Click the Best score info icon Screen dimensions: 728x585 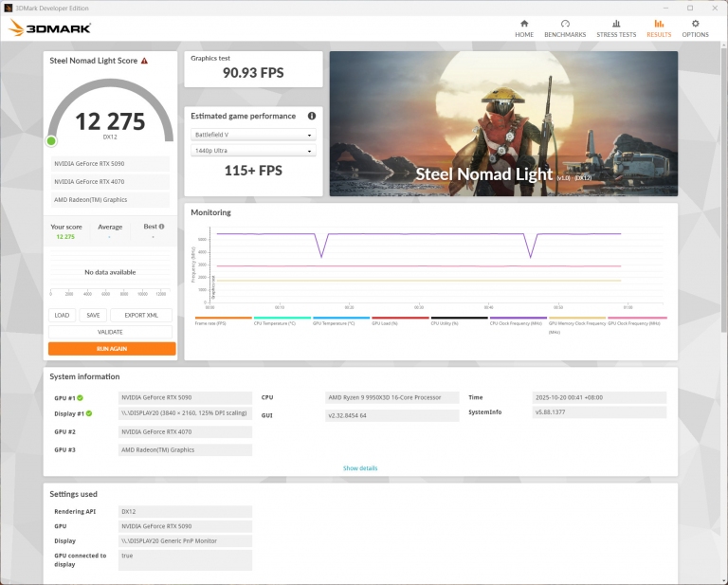161,227
